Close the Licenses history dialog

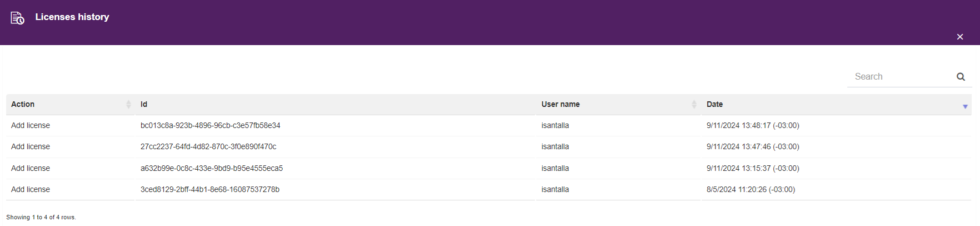[960, 37]
